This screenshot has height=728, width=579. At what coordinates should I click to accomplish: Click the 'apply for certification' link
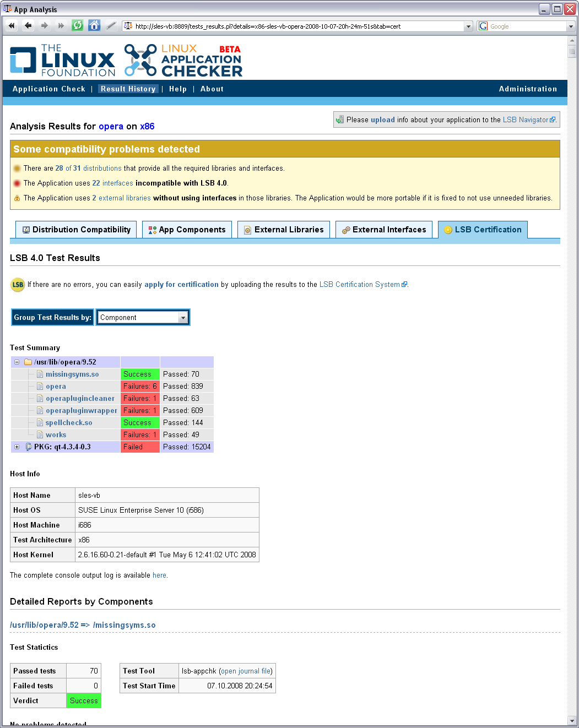[181, 285]
